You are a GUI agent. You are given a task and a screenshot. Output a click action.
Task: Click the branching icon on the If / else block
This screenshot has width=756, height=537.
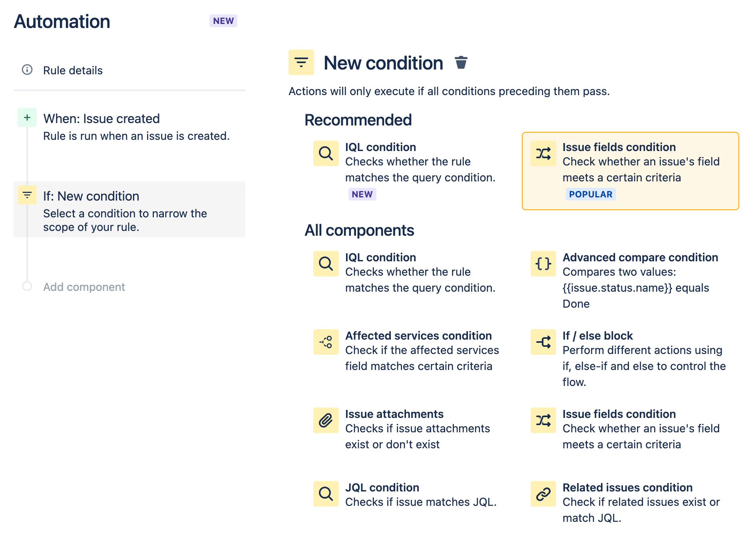543,342
